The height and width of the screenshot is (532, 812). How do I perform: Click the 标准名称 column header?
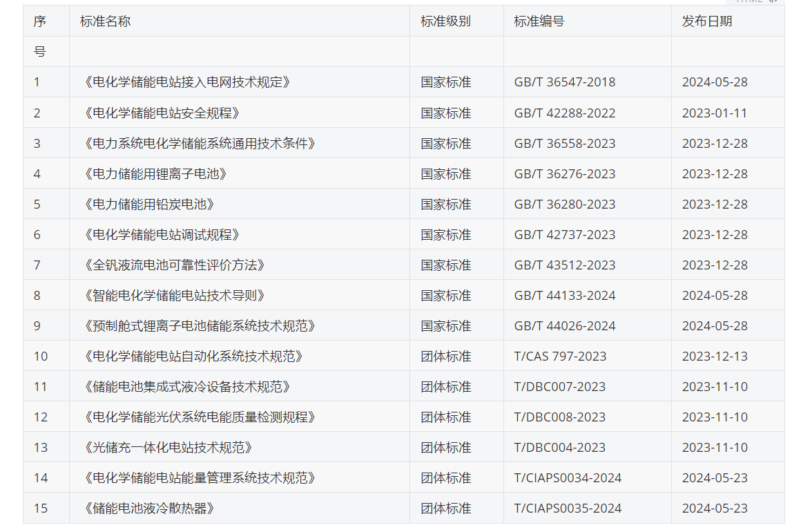pyautogui.click(x=105, y=21)
